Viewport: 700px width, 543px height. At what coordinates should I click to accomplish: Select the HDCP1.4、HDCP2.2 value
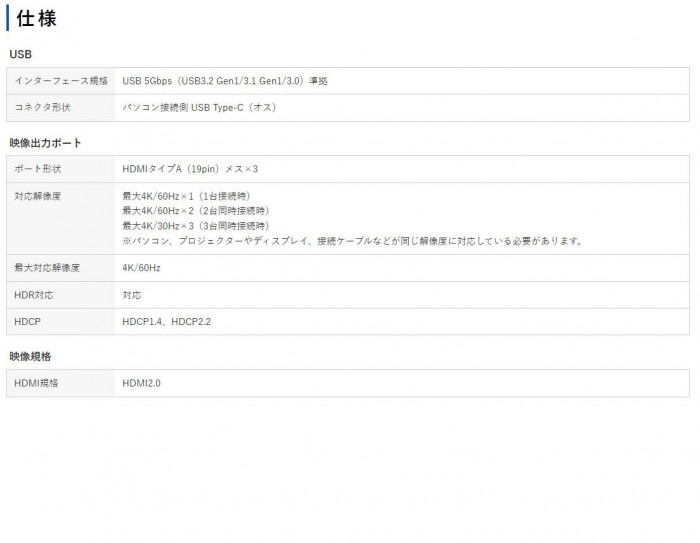[x=167, y=322]
